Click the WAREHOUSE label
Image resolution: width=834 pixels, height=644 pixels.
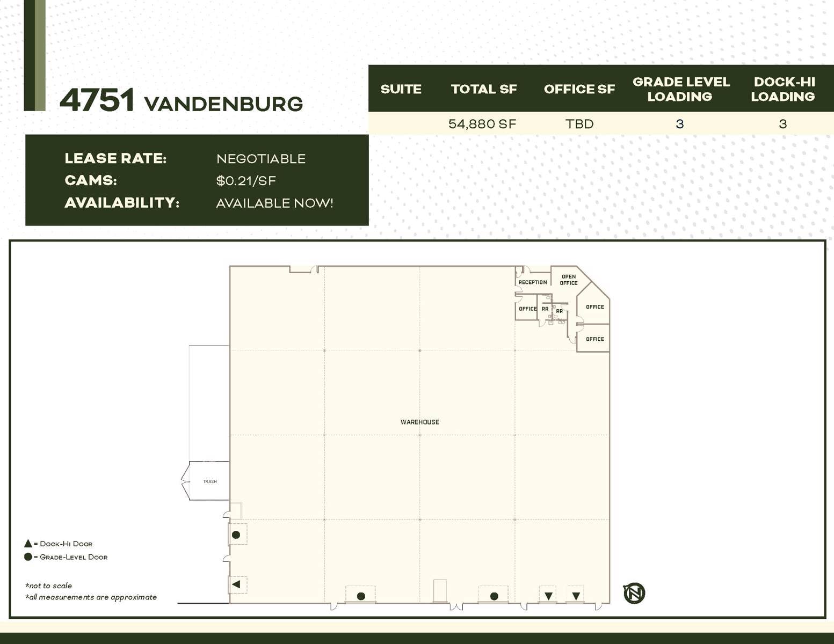pos(420,422)
